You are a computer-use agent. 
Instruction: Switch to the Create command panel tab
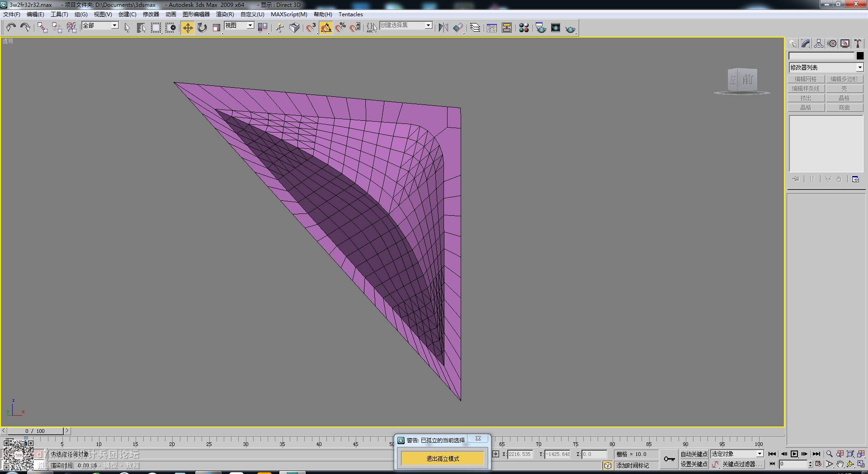pos(793,43)
